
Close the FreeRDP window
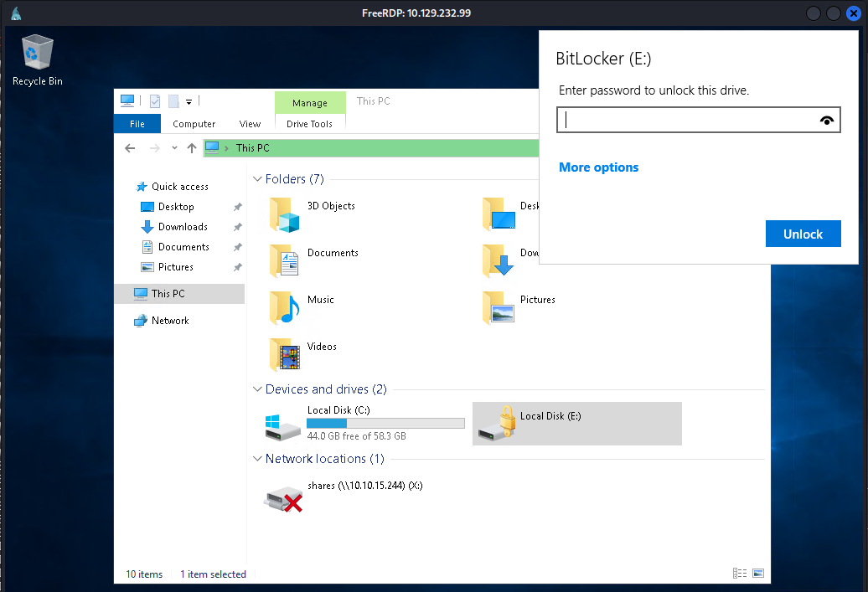854,13
